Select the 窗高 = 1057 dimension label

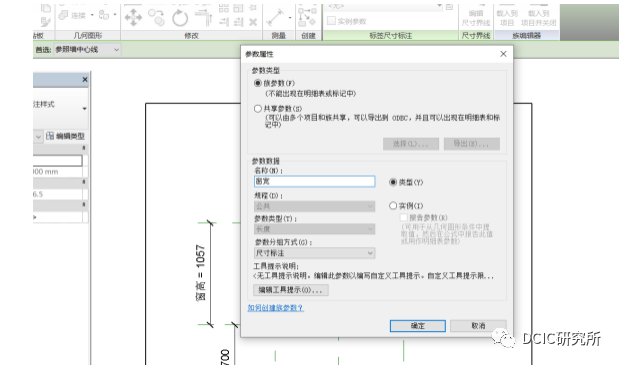tap(200, 273)
